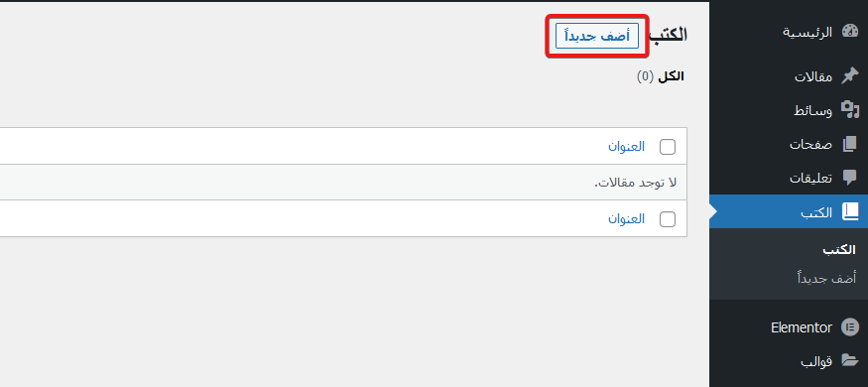The height and width of the screenshot is (387, 868).
Task: Click the folder icon beside قوالب
Action: [850, 361]
